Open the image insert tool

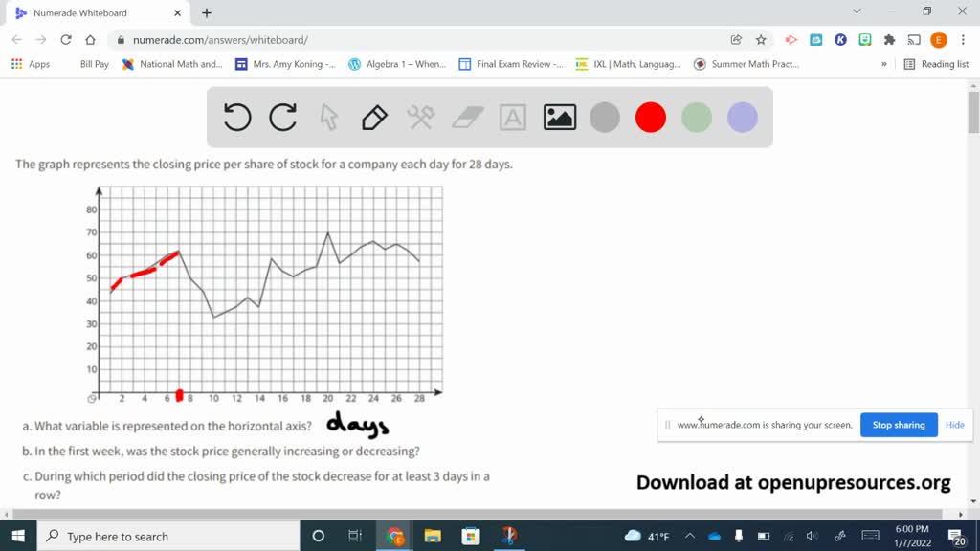tap(559, 117)
